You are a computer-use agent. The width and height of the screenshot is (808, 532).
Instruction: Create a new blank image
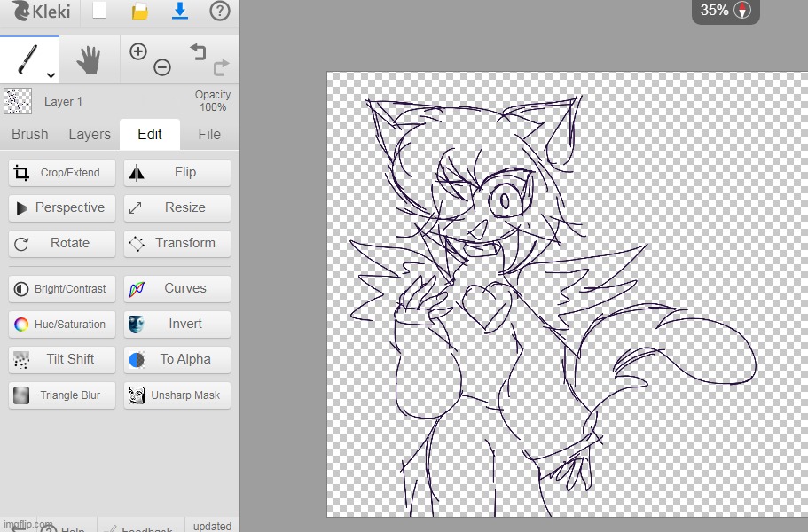(99, 12)
